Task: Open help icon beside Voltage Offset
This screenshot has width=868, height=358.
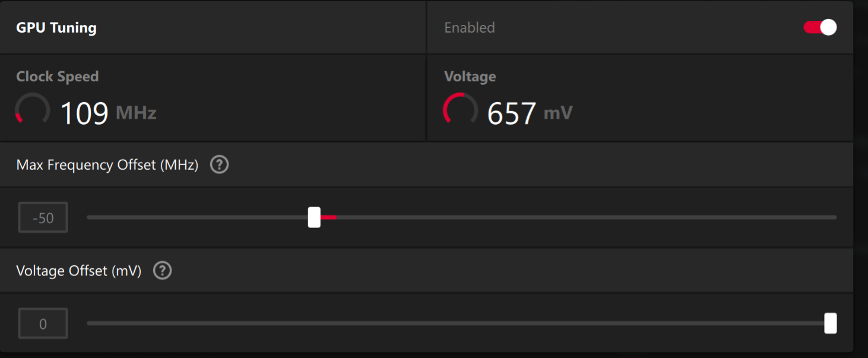Action: [x=162, y=271]
